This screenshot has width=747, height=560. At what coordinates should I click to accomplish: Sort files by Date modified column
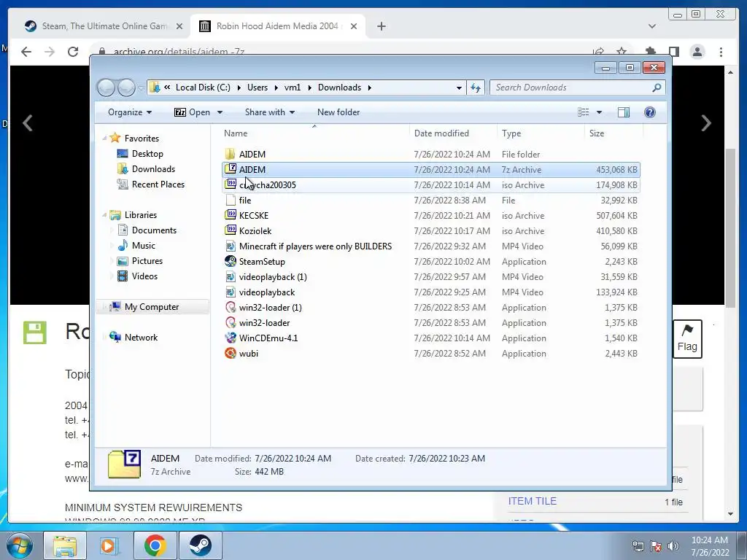452,133
